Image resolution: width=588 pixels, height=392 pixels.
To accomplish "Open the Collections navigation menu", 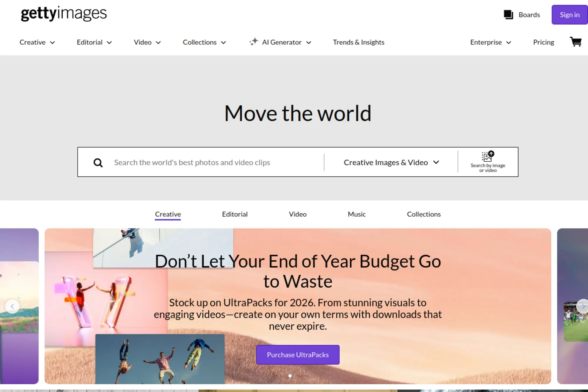I will tap(204, 42).
